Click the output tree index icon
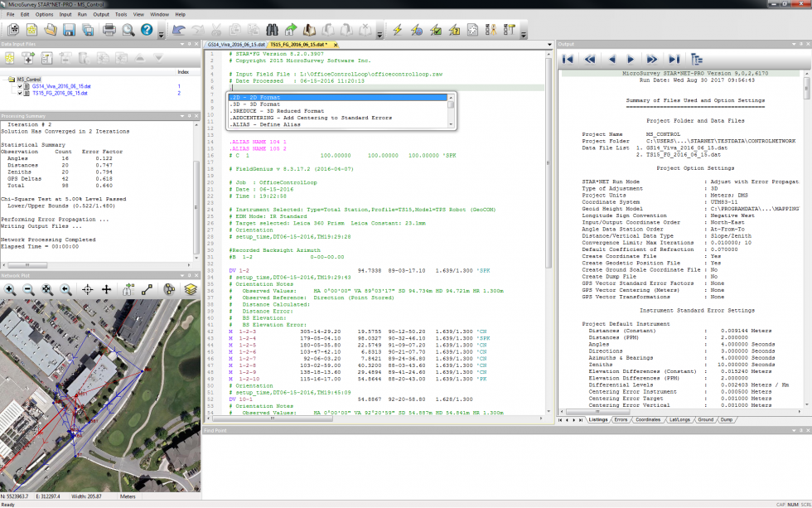The image size is (812, 508). 696,59
